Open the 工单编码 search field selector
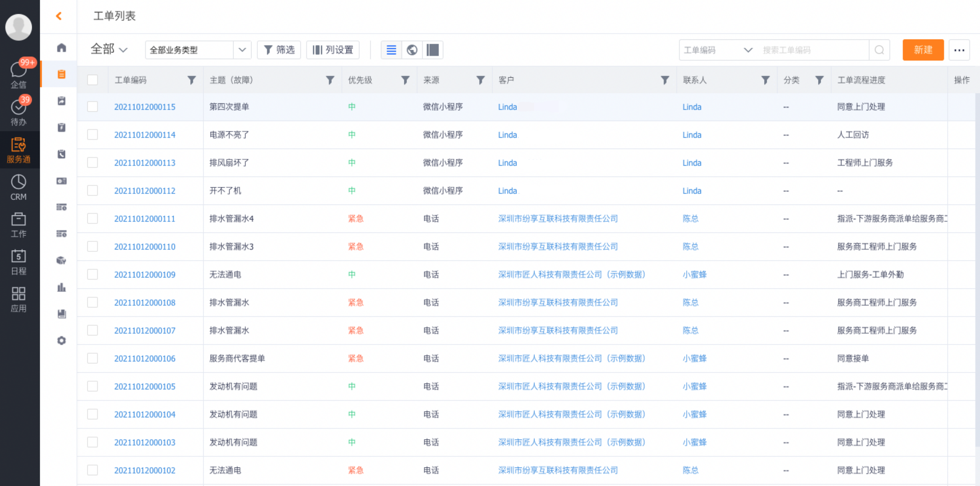 tap(718, 50)
